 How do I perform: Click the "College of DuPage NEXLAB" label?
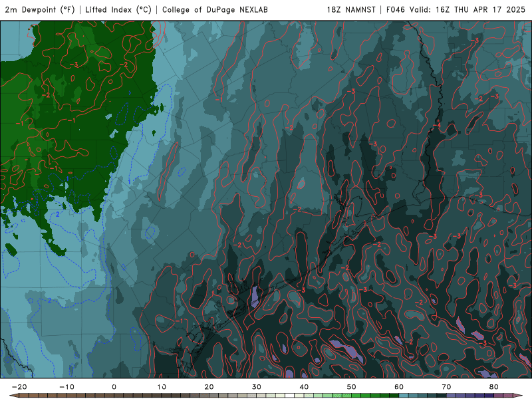click(215, 10)
